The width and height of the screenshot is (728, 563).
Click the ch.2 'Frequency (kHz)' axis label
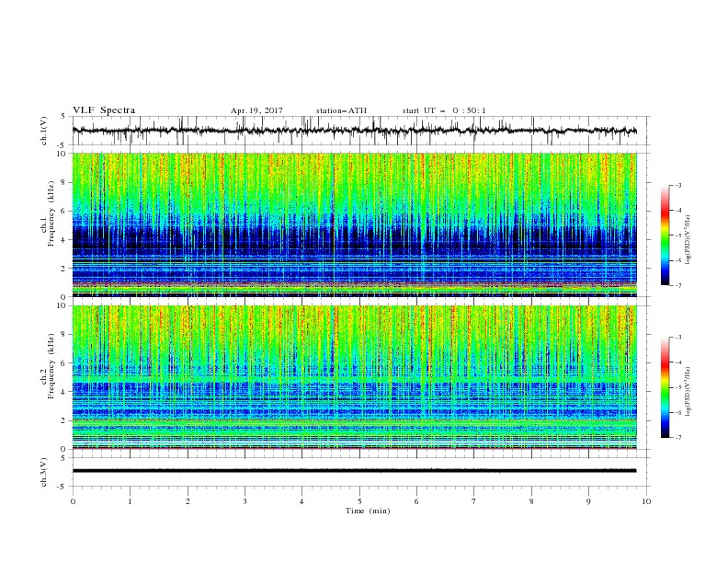[x=51, y=365]
